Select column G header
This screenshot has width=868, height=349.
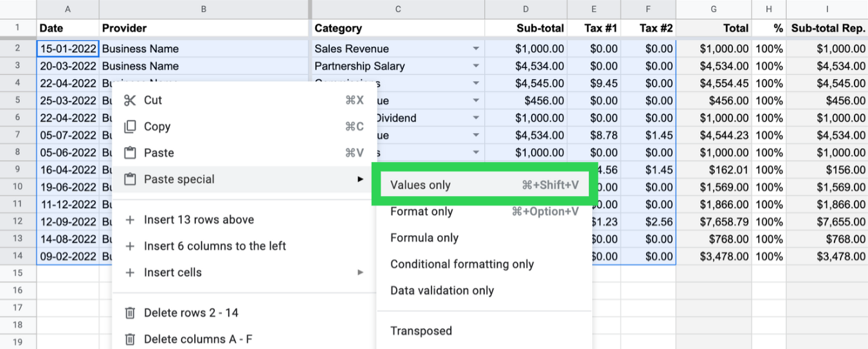coord(714,9)
